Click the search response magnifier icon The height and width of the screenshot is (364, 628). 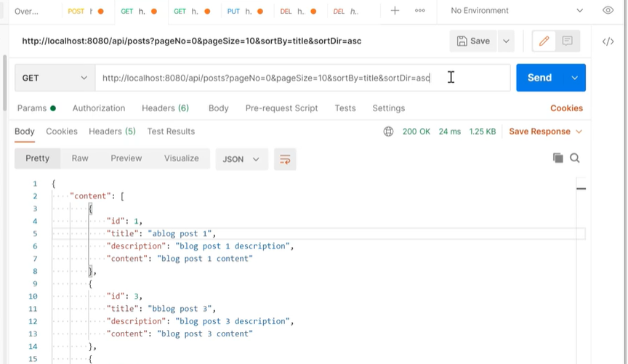coord(575,158)
